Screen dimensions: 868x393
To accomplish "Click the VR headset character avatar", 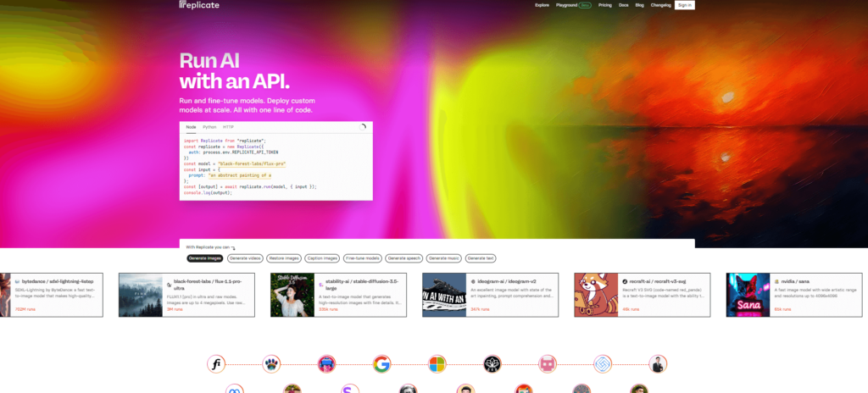I will [326, 364].
